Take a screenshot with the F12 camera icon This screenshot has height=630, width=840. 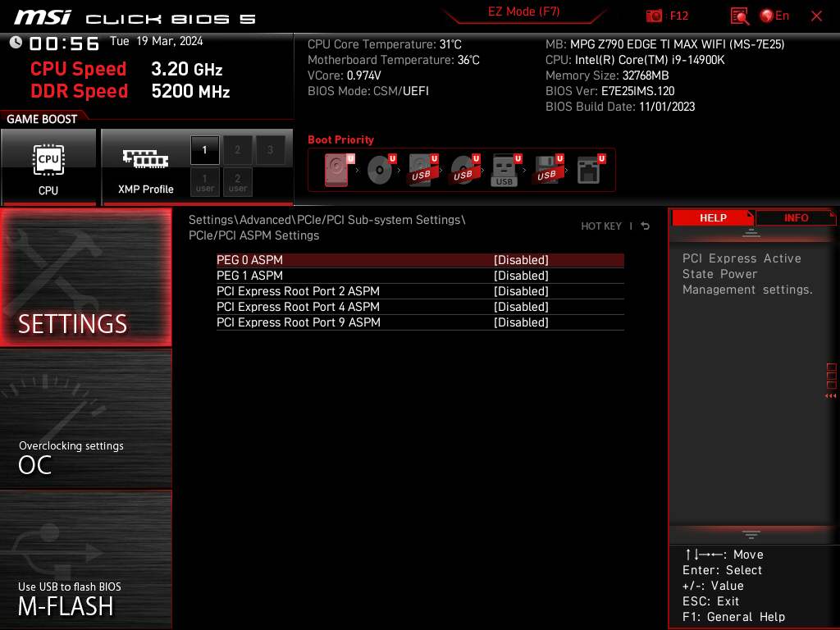click(x=654, y=16)
